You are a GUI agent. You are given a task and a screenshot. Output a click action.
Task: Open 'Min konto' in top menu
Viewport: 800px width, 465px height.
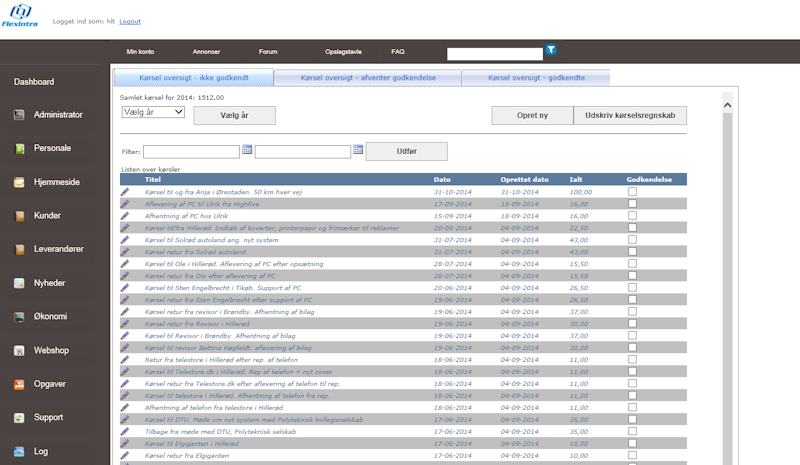pyautogui.click(x=140, y=52)
